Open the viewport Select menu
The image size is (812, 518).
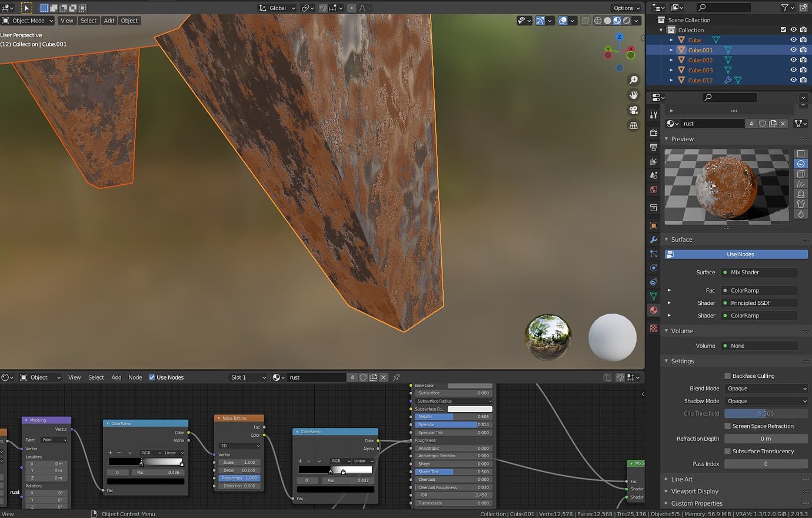pos(89,21)
